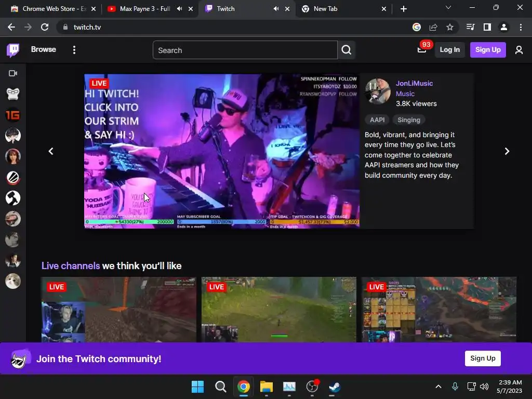
Task: Mute the Twitch tab audio icon
Action: click(x=276, y=9)
